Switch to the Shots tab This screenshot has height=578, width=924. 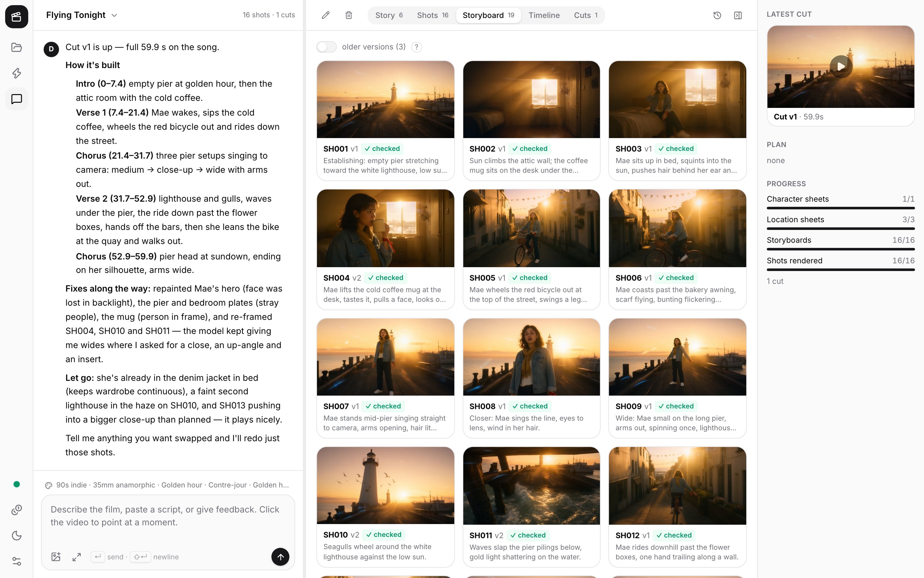pos(432,15)
